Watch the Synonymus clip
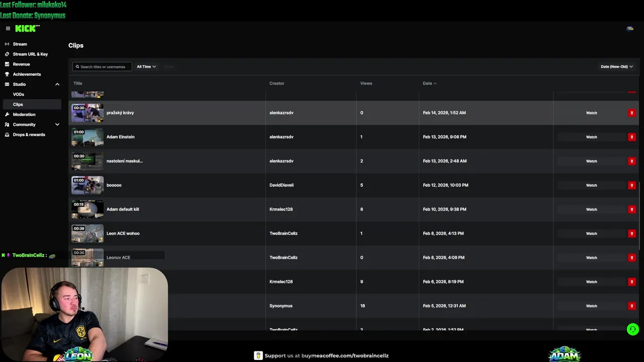This screenshot has width=644, height=362. pyautogui.click(x=591, y=306)
